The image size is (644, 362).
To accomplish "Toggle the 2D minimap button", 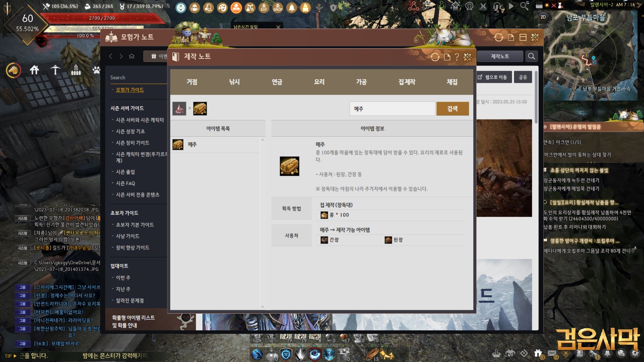I will pos(543,17).
